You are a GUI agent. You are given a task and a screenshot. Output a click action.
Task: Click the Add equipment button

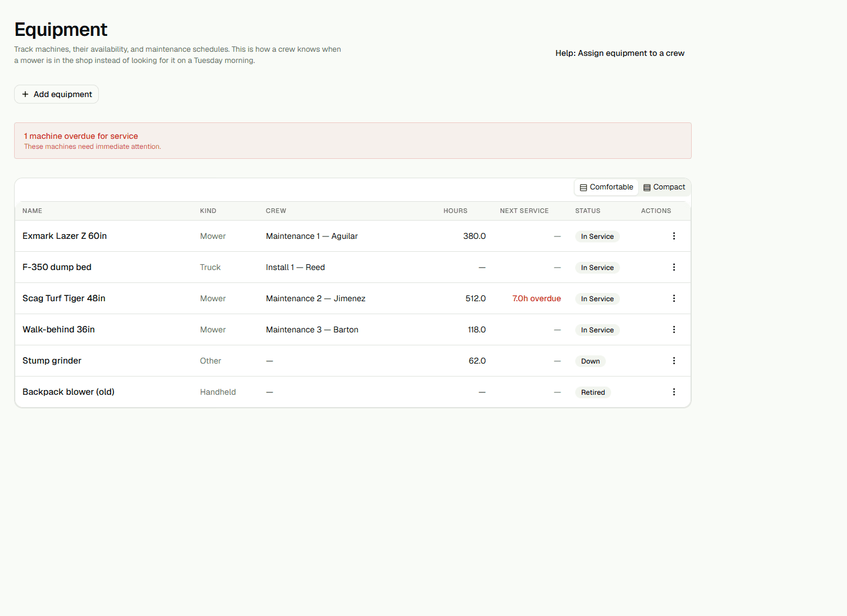pos(56,94)
